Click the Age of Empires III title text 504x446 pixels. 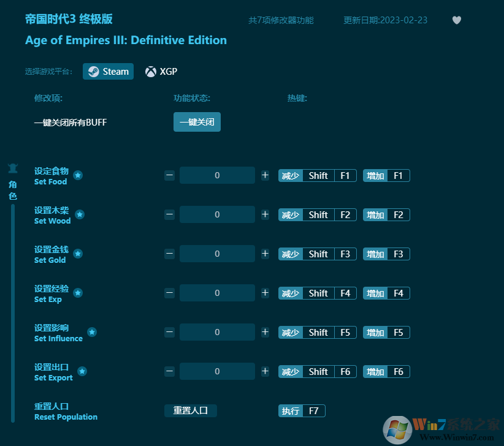pos(126,40)
